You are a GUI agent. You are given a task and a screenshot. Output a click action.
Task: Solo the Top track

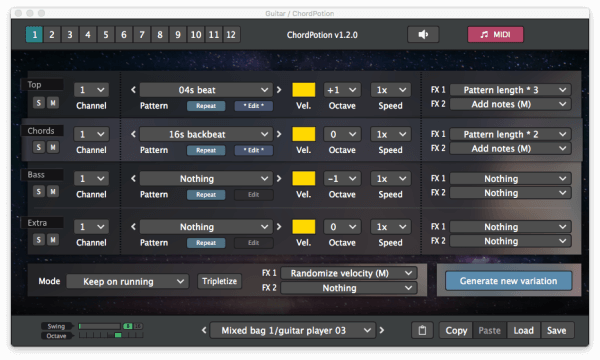39,103
